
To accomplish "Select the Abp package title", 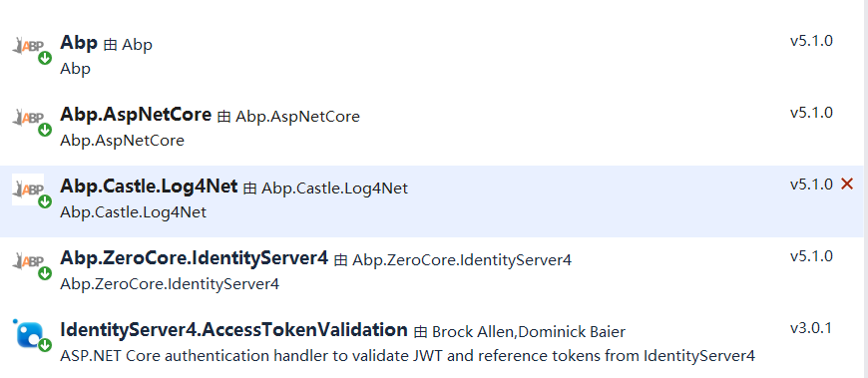I will pos(79,43).
